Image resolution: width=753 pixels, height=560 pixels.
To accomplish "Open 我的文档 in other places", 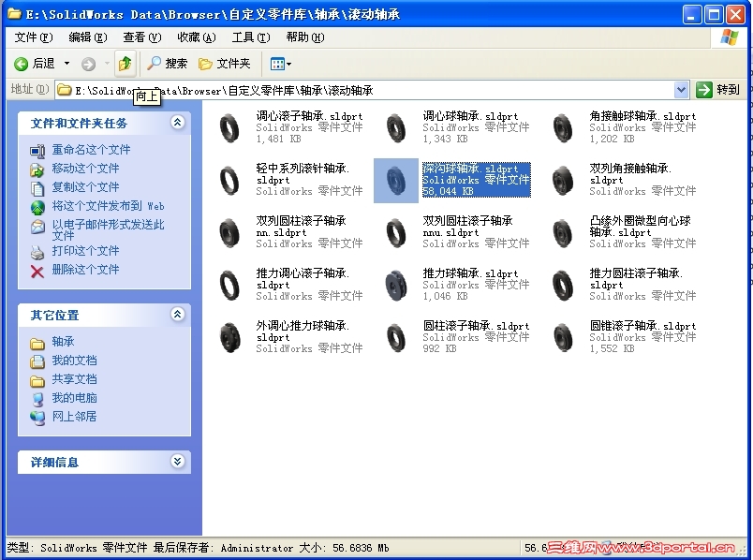I will (x=74, y=361).
